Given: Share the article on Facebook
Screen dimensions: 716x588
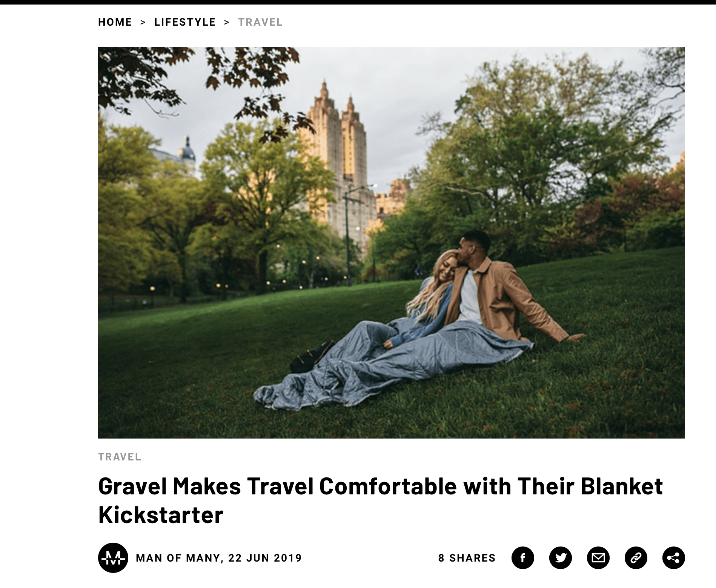Looking at the screenshot, I should 522,557.
